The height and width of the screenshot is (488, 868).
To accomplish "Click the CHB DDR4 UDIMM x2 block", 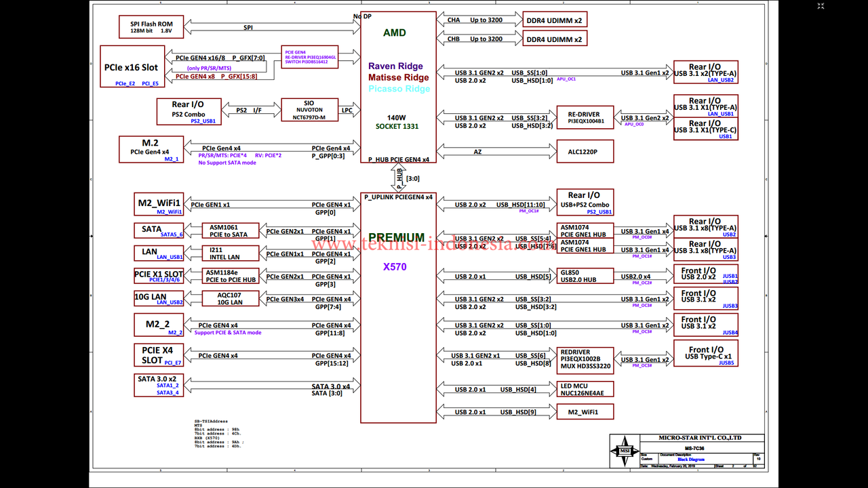I will [x=555, y=39].
